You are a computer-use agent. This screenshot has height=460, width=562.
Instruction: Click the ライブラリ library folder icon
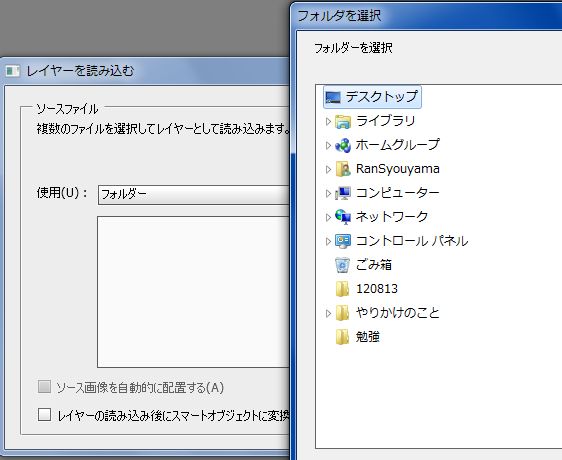(343, 121)
